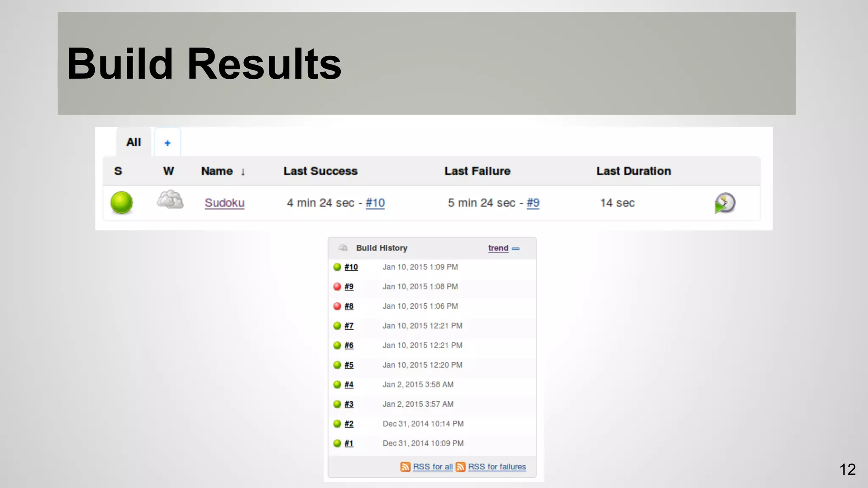This screenshot has height=488, width=868.
Task: Click the Build History title text
Action: tap(381, 248)
